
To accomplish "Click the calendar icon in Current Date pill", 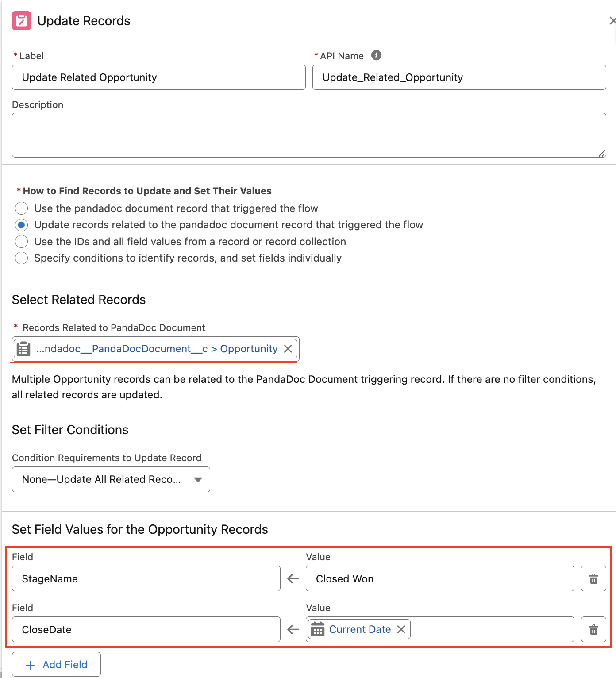I will (x=318, y=629).
